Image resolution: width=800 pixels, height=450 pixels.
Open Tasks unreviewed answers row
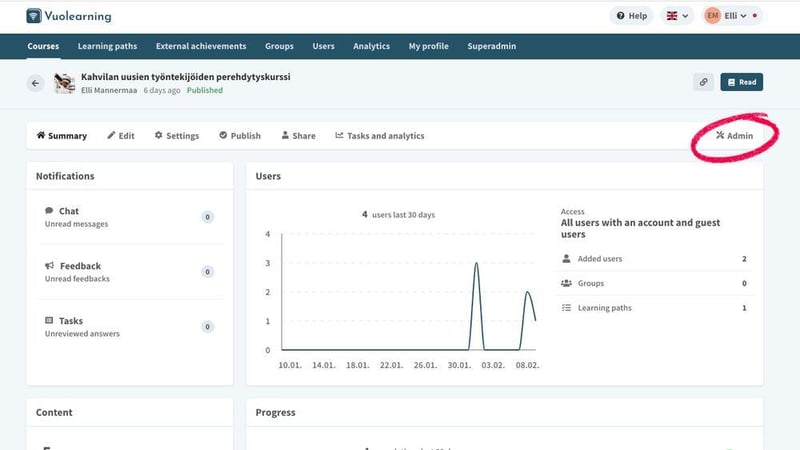point(130,327)
